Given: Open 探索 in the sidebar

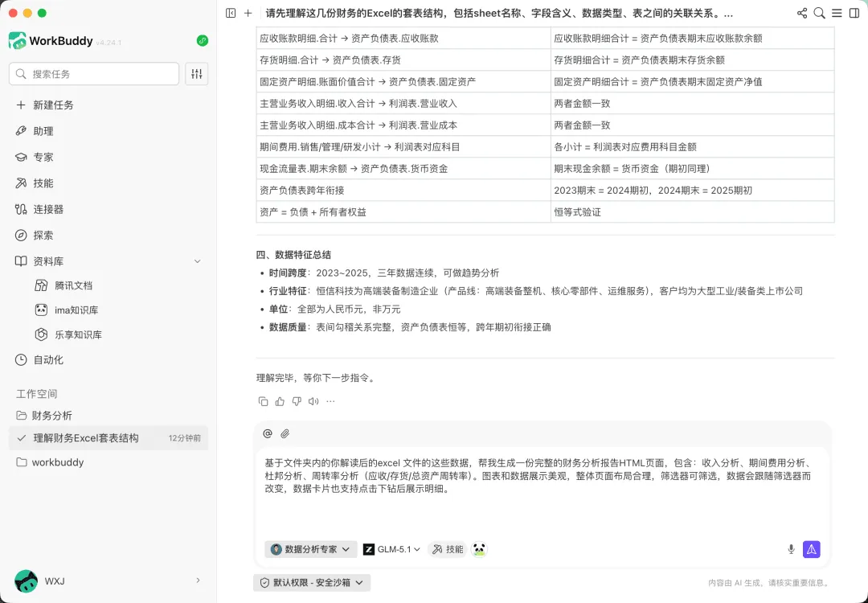Looking at the screenshot, I should coord(108,236).
